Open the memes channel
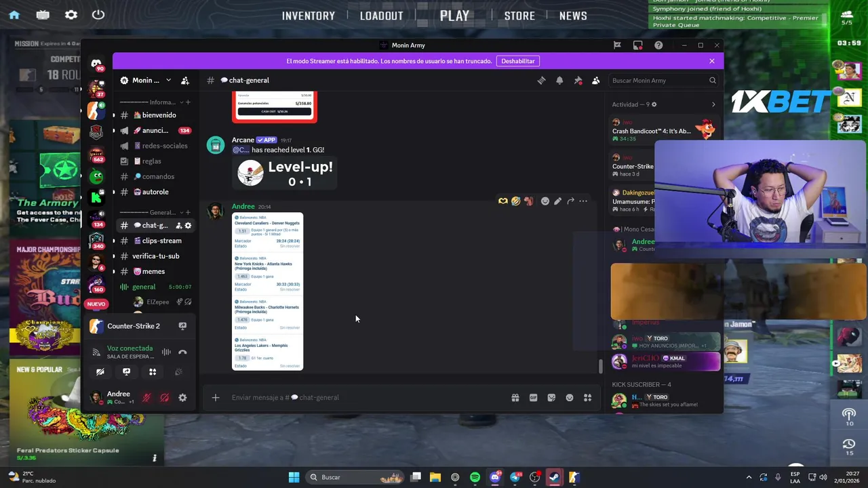 click(155, 272)
